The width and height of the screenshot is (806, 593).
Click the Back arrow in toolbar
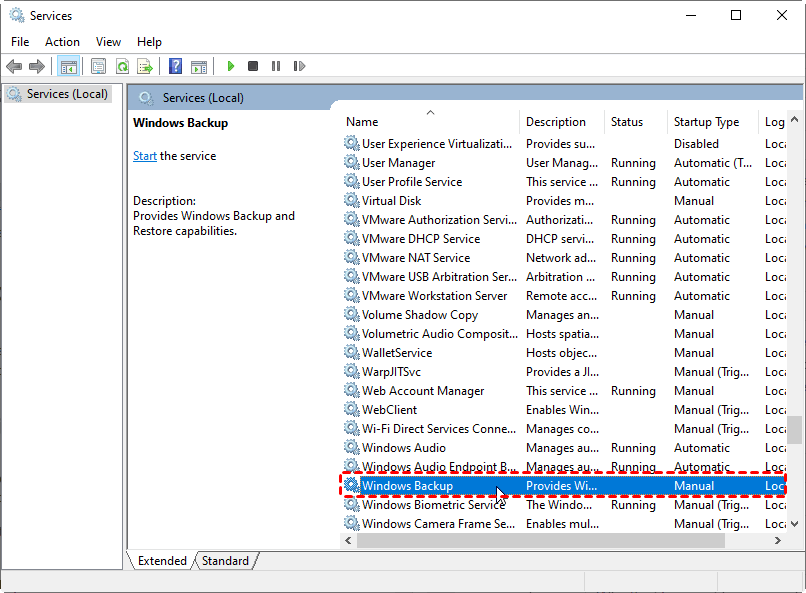tap(14, 67)
